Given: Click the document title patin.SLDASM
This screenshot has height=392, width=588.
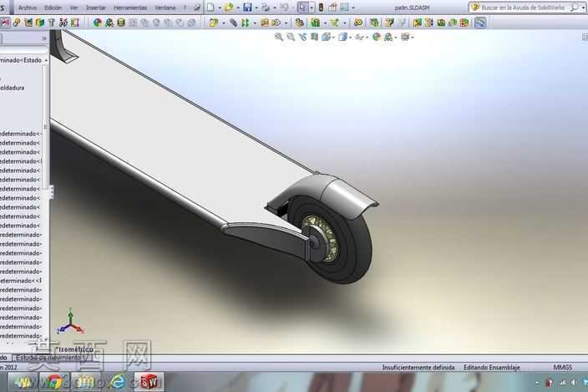Looking at the screenshot, I should tap(412, 8).
